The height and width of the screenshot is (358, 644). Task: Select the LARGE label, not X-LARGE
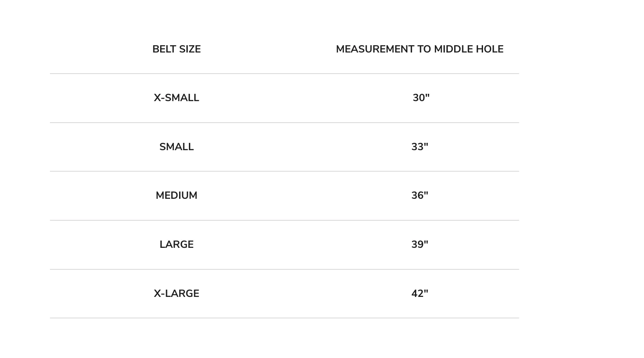tap(176, 244)
